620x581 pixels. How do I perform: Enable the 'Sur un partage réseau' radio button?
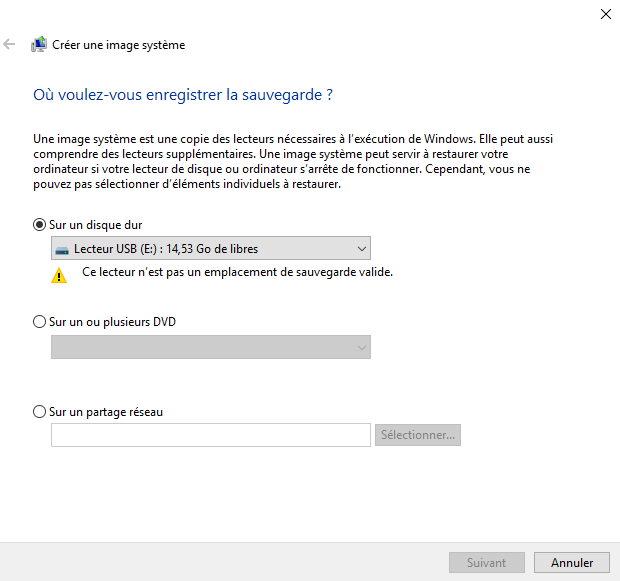[40, 411]
